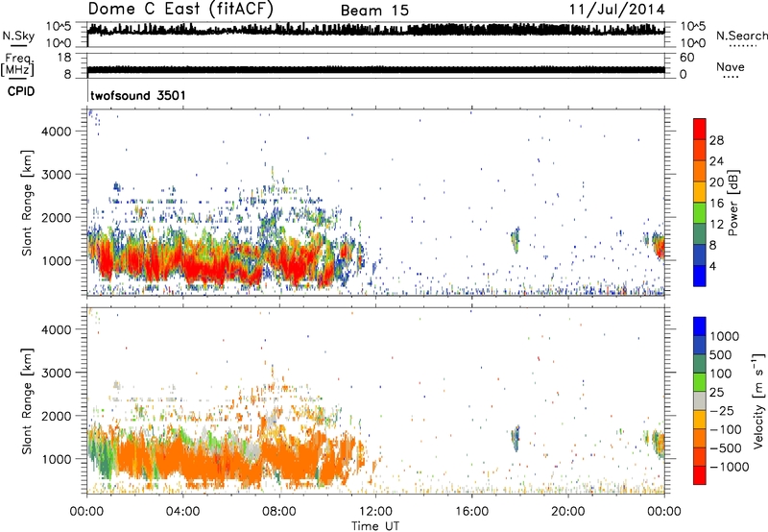Click the '3000' label on the velocity panel axis

coord(56,373)
